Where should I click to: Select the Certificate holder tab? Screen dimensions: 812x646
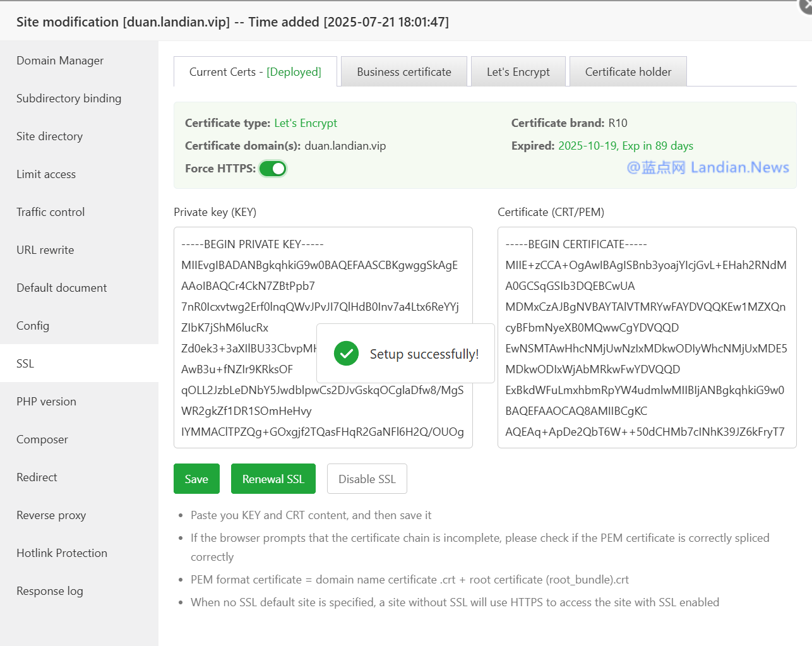628,72
